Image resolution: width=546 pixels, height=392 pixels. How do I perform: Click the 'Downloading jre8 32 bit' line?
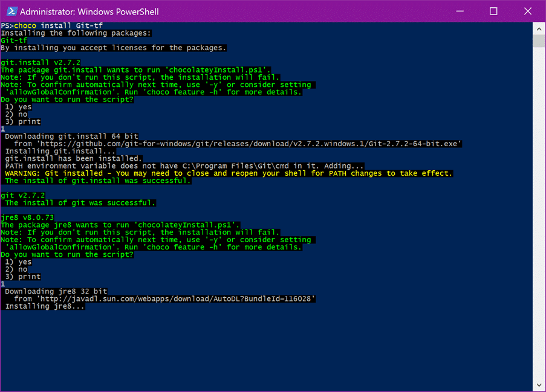click(56, 292)
